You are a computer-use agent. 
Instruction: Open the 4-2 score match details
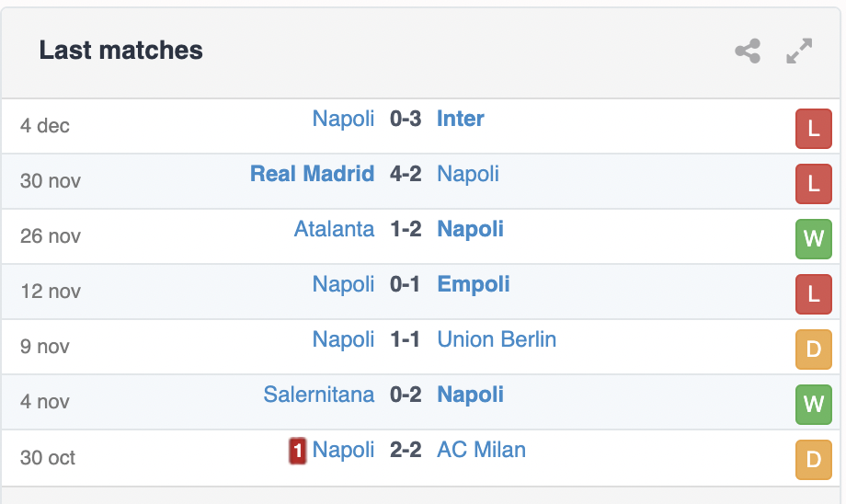[x=406, y=174]
